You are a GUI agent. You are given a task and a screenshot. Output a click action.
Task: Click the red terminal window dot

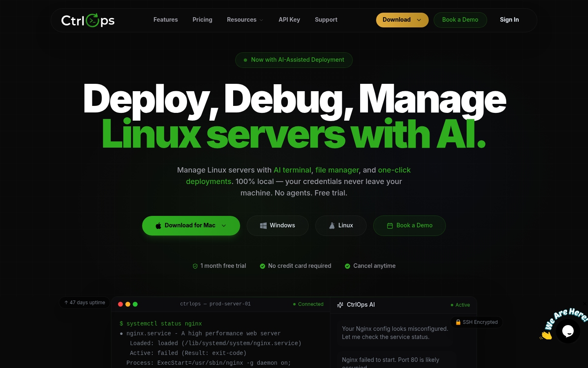coord(120,304)
